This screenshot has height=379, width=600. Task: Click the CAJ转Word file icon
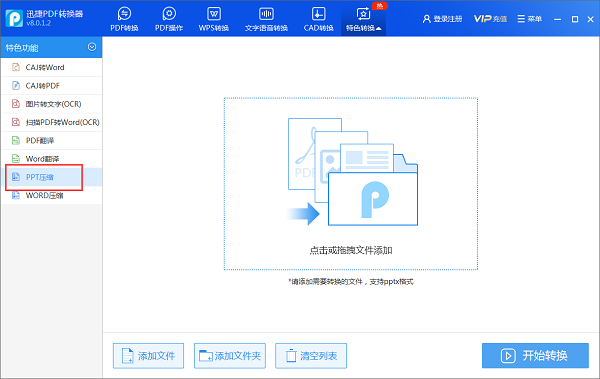tap(16, 67)
